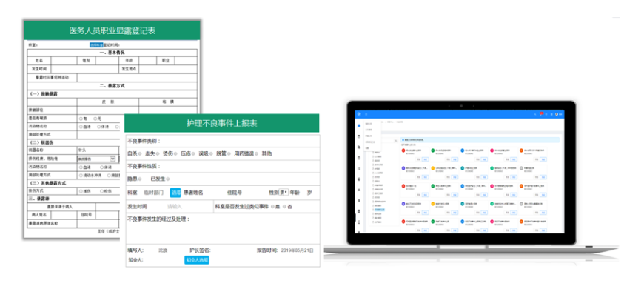The height and width of the screenshot is (292, 644).
Task: Click the user avatar in the blue header
Action: [x=557, y=114]
